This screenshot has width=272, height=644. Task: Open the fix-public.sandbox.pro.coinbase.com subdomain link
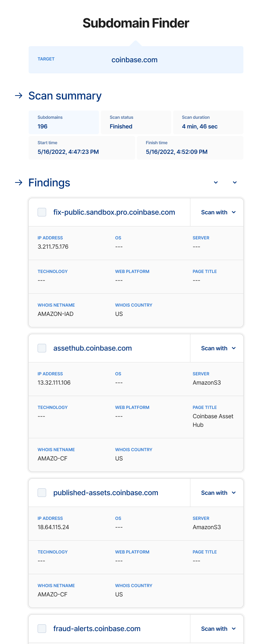(x=114, y=212)
